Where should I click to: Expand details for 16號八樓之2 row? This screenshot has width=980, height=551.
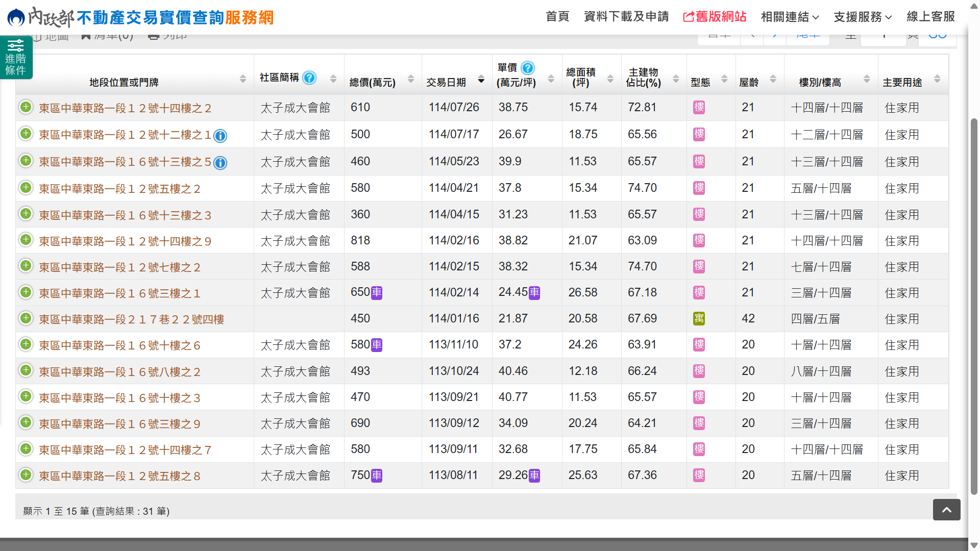click(26, 370)
